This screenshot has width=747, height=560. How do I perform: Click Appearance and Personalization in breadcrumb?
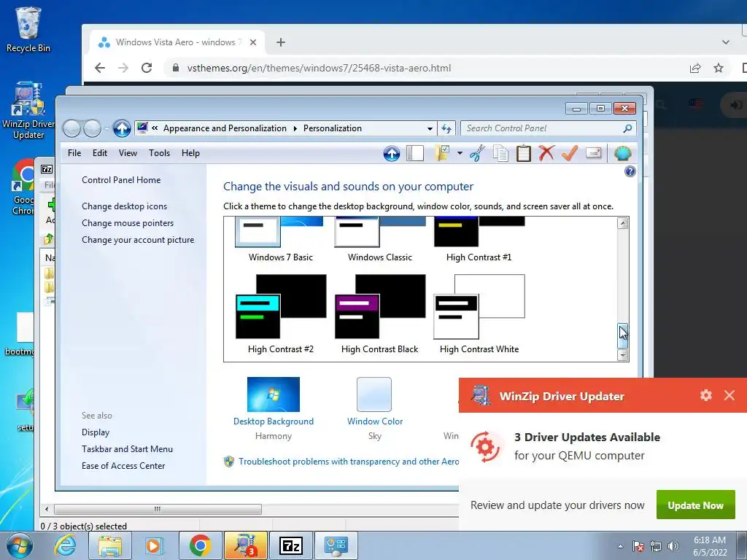point(225,128)
